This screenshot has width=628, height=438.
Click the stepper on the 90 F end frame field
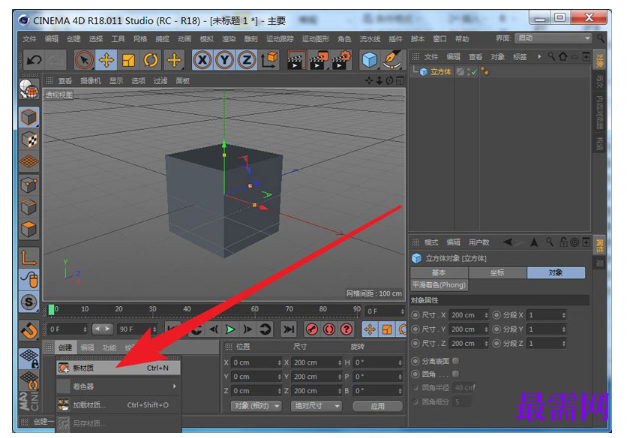(154, 330)
